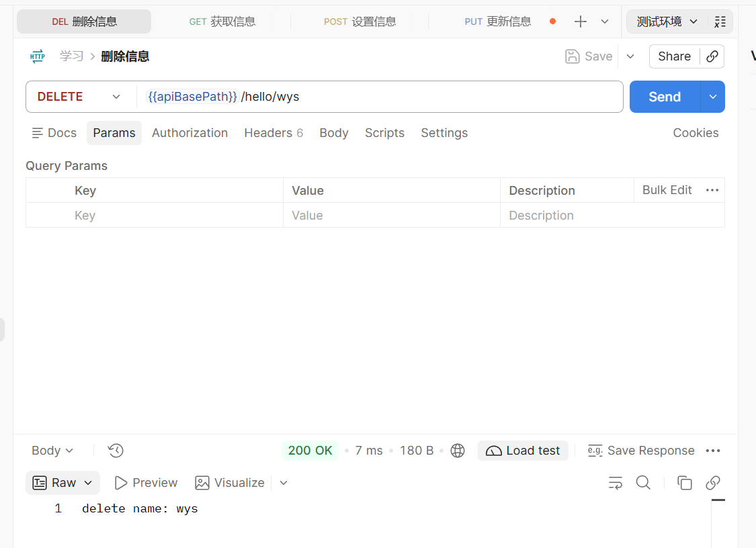
Task: Switch to the POST 设置信息 tab
Action: coord(360,21)
